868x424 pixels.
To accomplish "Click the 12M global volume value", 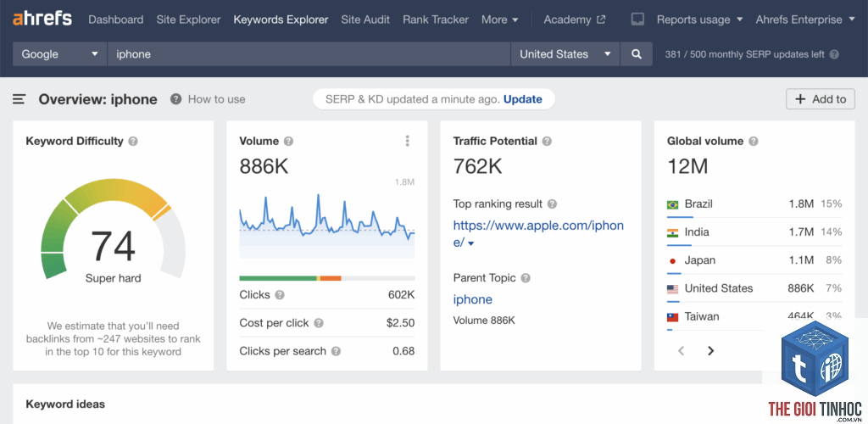I will point(687,166).
